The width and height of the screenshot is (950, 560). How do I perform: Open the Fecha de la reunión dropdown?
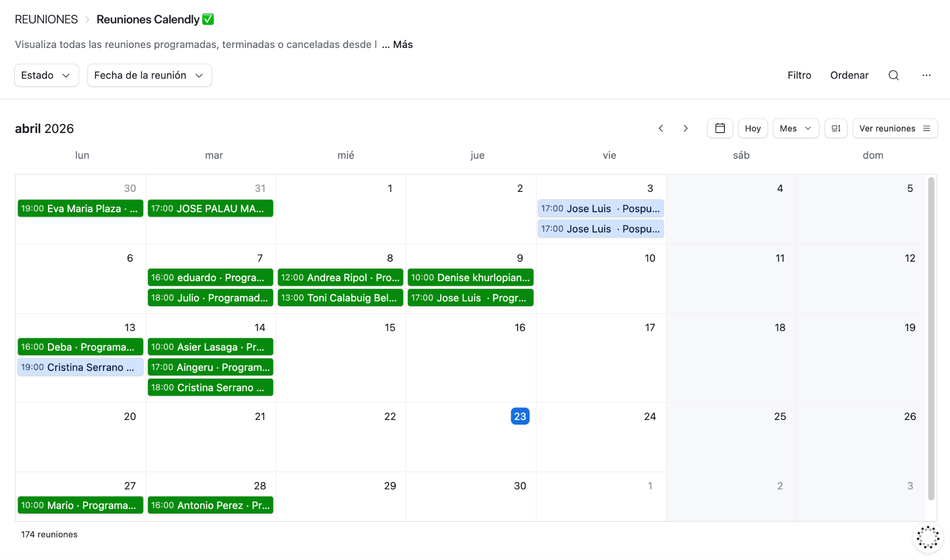[x=149, y=75]
